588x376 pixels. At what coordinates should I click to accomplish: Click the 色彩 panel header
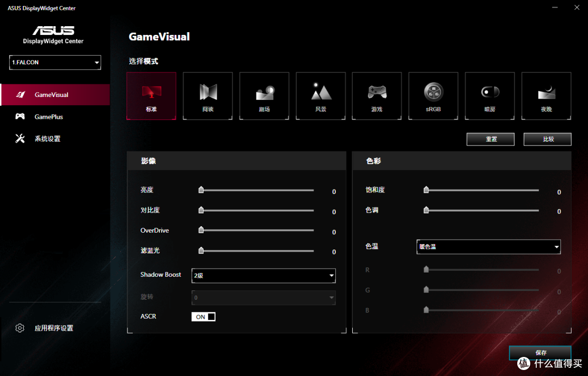[x=462, y=161]
